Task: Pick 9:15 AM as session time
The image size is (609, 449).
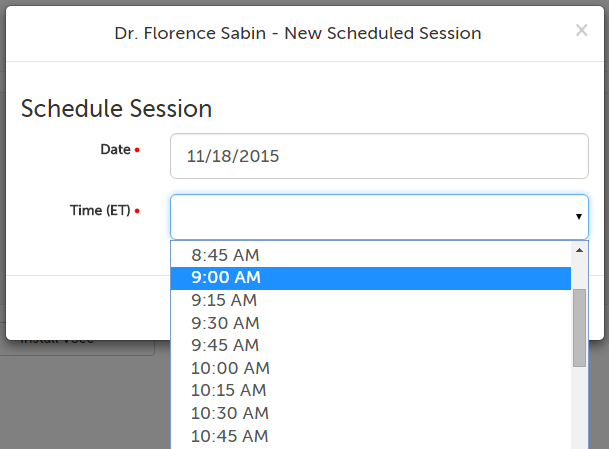Action: (x=224, y=300)
